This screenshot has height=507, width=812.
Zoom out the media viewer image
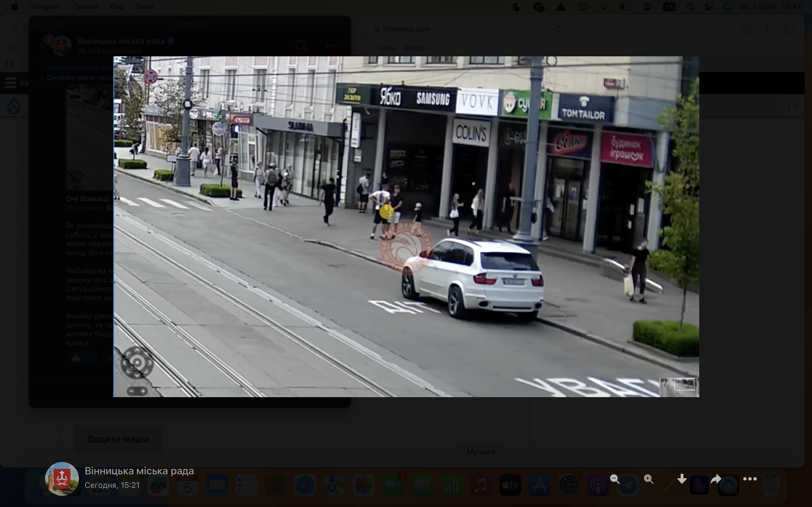coord(615,479)
